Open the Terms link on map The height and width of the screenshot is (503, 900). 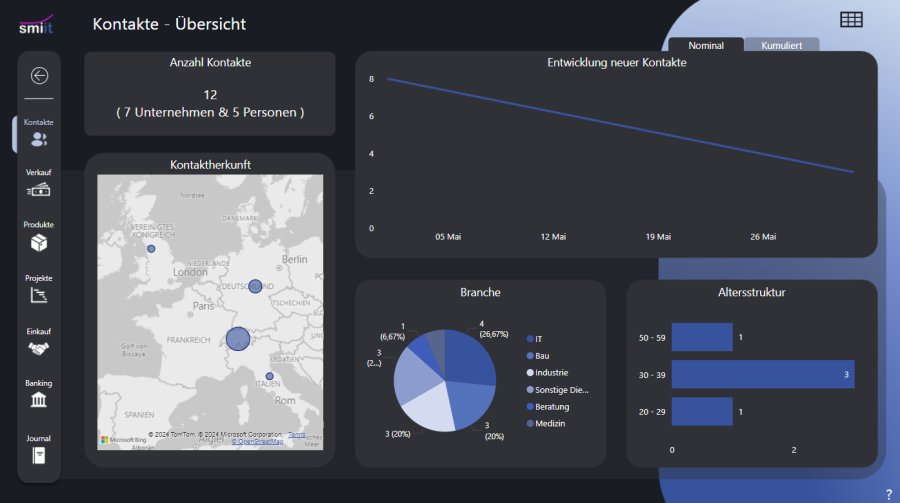click(297, 434)
